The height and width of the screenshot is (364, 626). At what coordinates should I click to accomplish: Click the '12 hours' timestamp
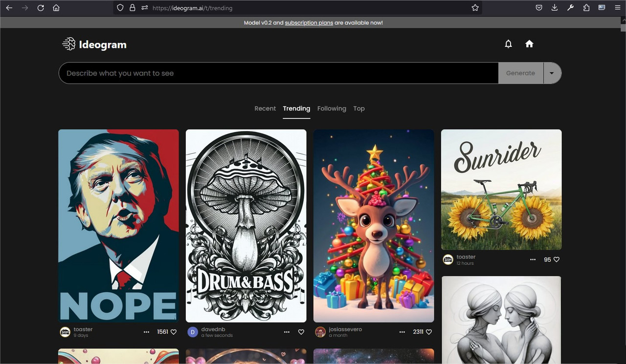click(465, 263)
